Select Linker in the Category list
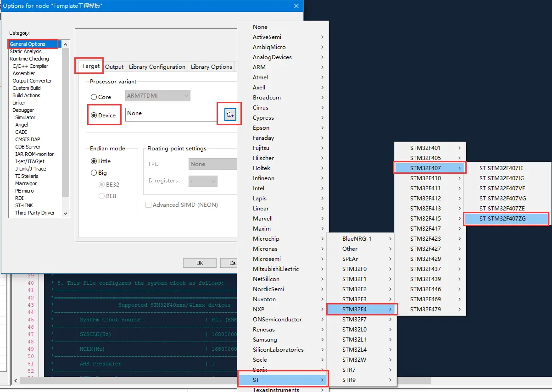 [19, 103]
